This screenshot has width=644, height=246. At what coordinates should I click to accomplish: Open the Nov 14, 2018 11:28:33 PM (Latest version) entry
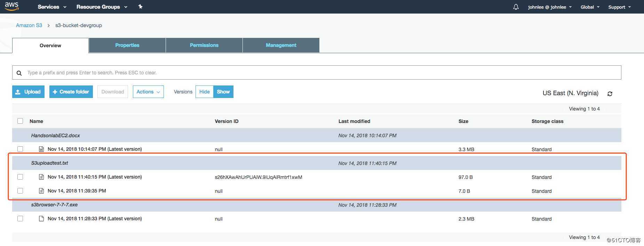pyautogui.click(x=95, y=219)
